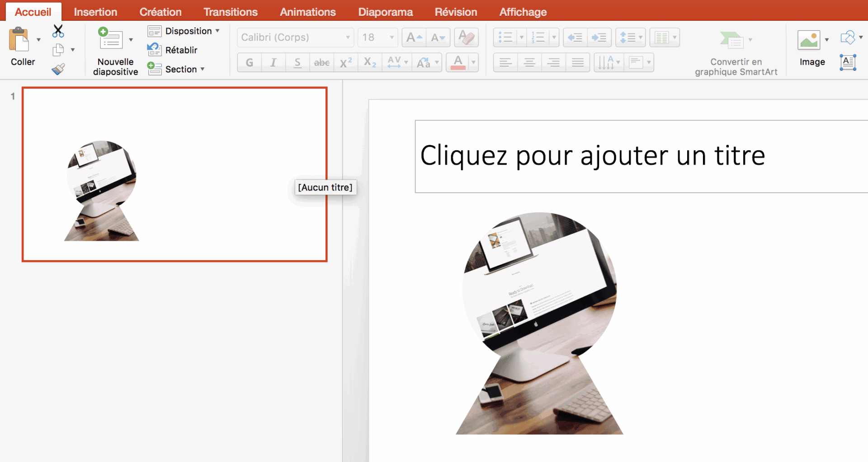
Task: Click the character spacing AV icon
Action: click(394, 62)
